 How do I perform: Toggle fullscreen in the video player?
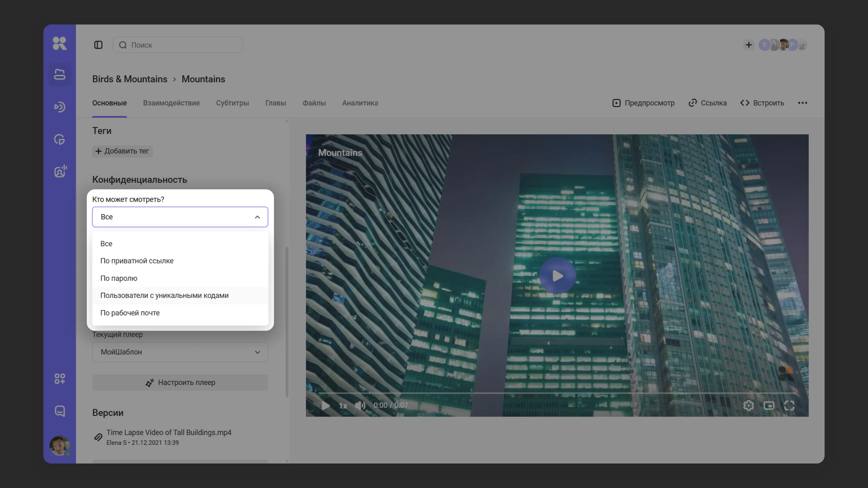pos(789,406)
